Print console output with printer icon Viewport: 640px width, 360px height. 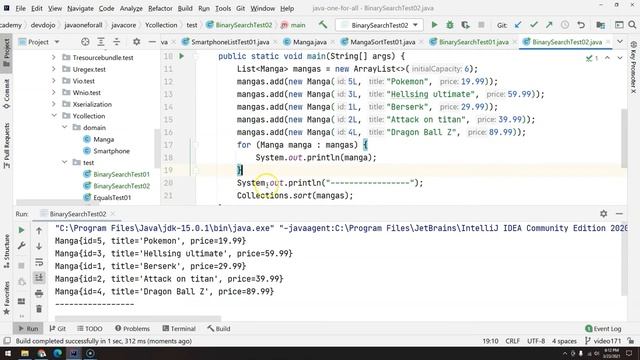tap(39, 293)
